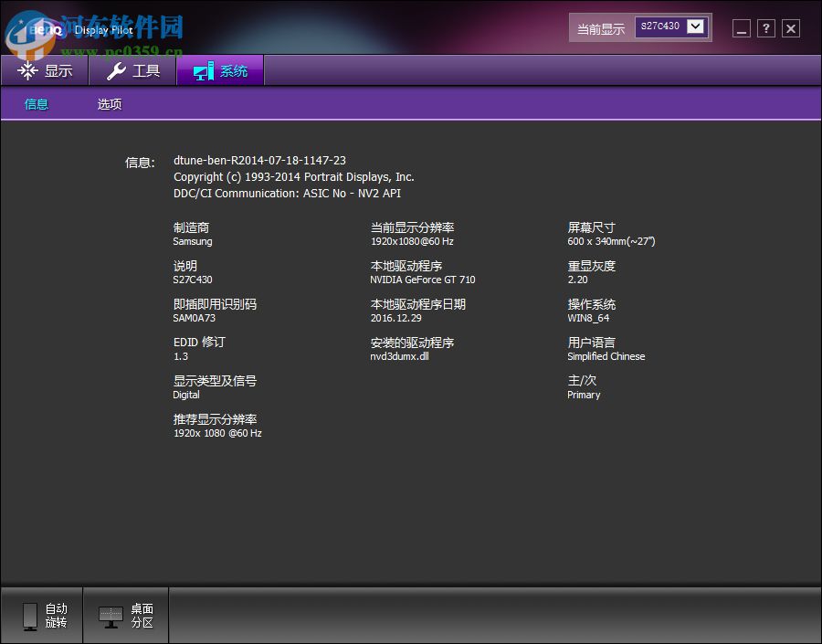The width and height of the screenshot is (822, 644).
Task: Click the 桌面分区 desktop partition icon
Action: [110, 615]
